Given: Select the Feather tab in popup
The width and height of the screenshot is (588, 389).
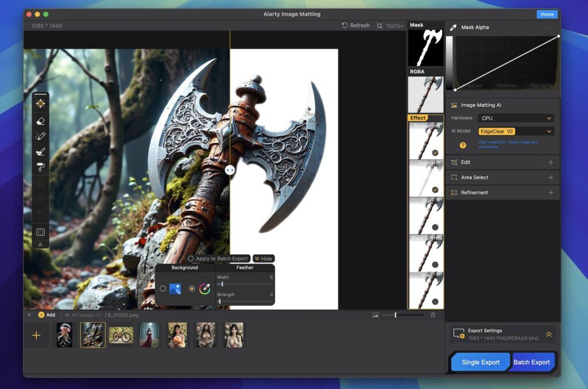Looking at the screenshot, I should [x=245, y=267].
